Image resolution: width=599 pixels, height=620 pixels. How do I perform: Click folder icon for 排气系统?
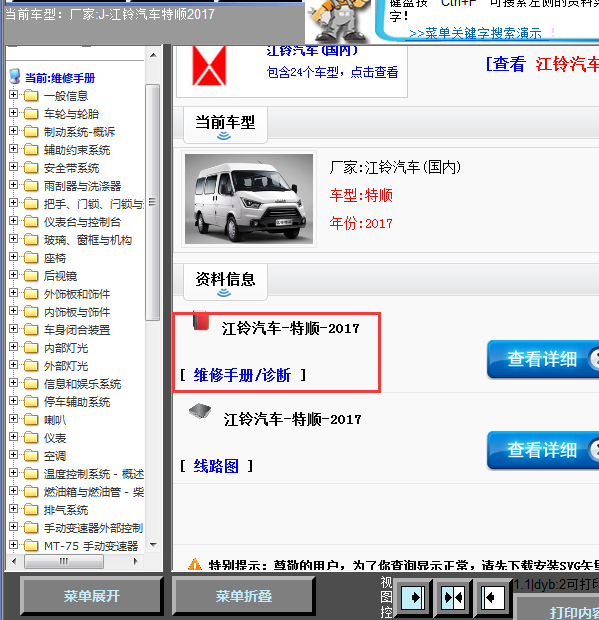[x=31, y=510]
